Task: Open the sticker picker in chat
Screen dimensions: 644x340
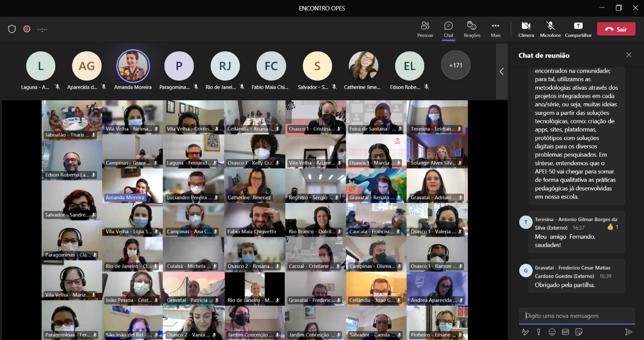Action: pos(579,332)
